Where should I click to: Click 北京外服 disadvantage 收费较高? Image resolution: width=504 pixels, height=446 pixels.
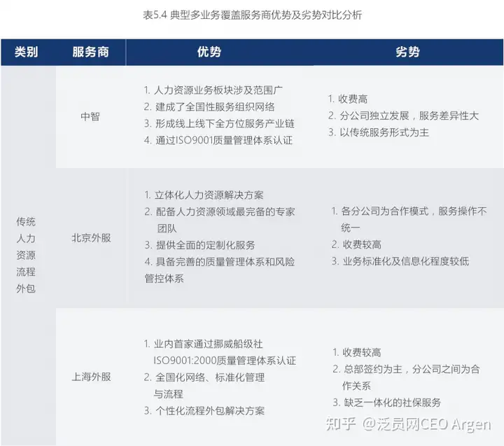pyautogui.click(x=356, y=245)
